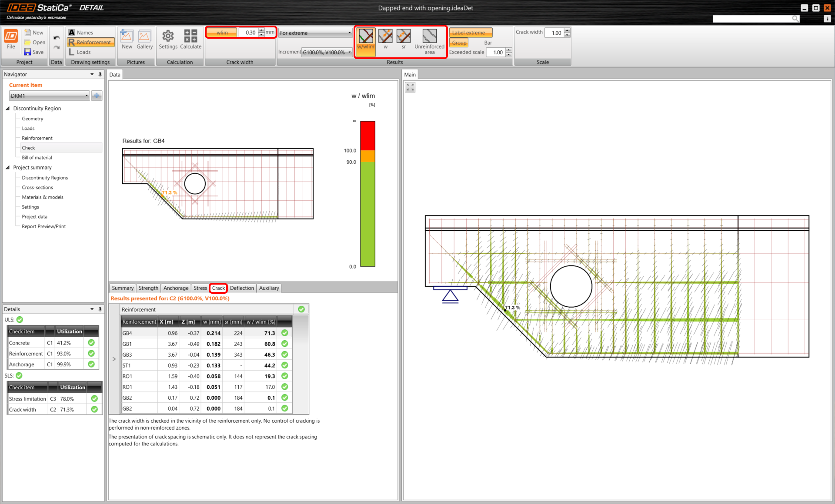Image resolution: width=835 pixels, height=504 pixels.
Task: Collapse the Discontinuity Region tree node
Action: [x=8, y=109]
